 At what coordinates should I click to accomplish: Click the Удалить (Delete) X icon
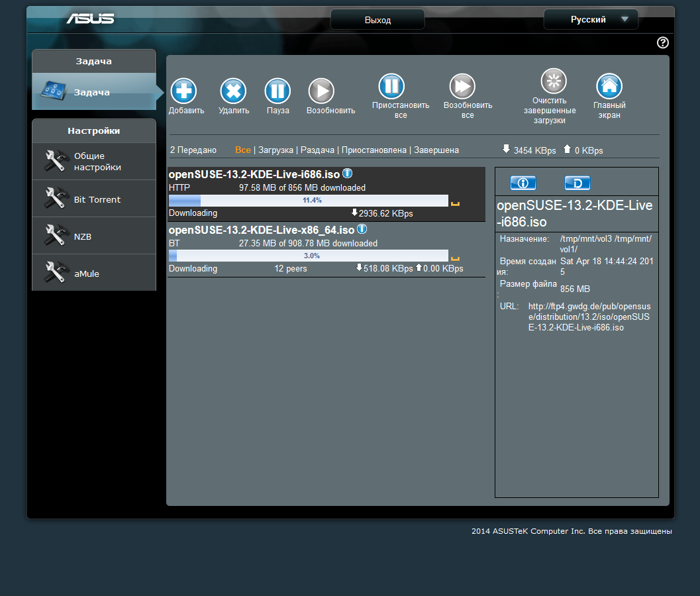tap(233, 91)
